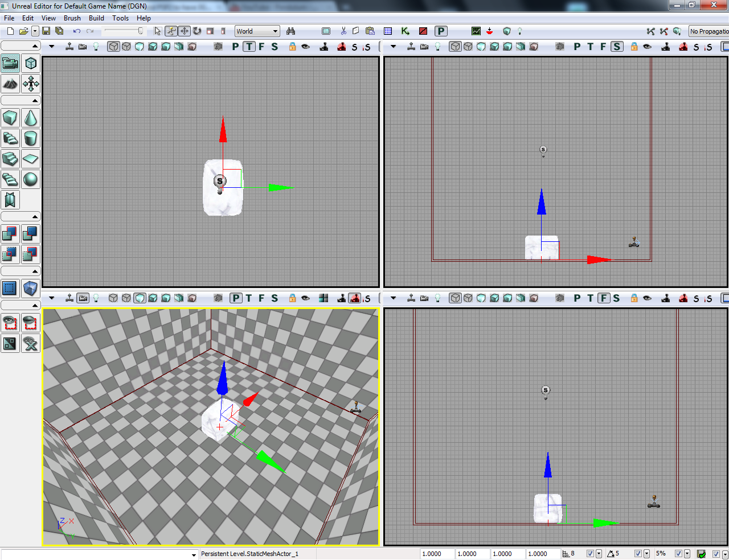Viewport: 729px width, 560px height.
Task: Click the Build Lighting bulb icon
Action: 520,31
